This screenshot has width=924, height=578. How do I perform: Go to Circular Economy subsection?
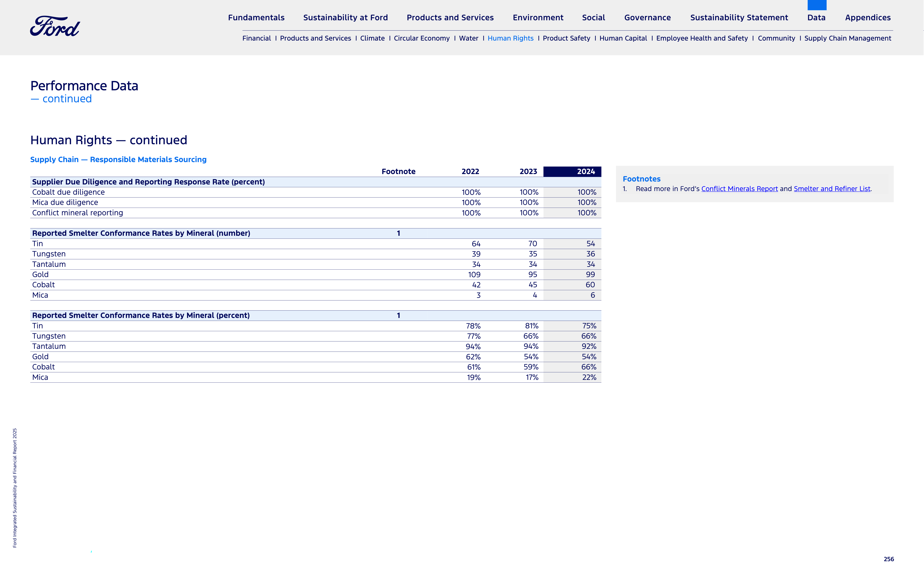click(x=422, y=38)
